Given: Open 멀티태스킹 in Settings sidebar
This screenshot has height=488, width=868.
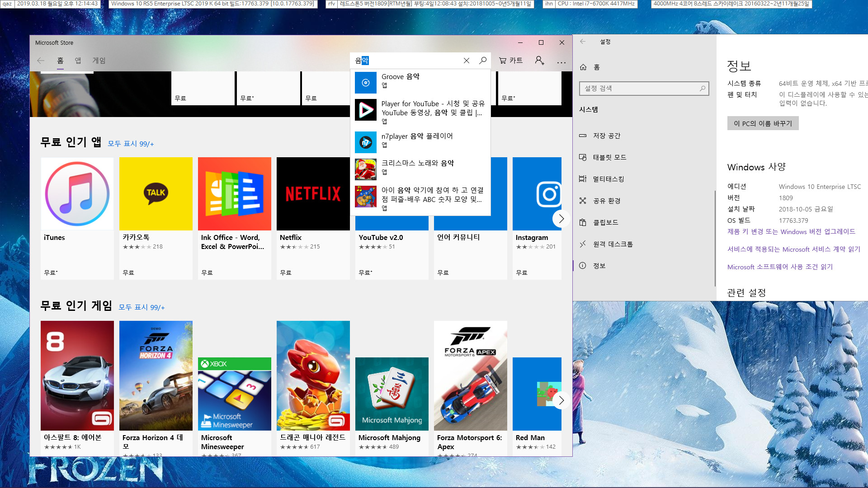Looking at the screenshot, I should [644, 179].
